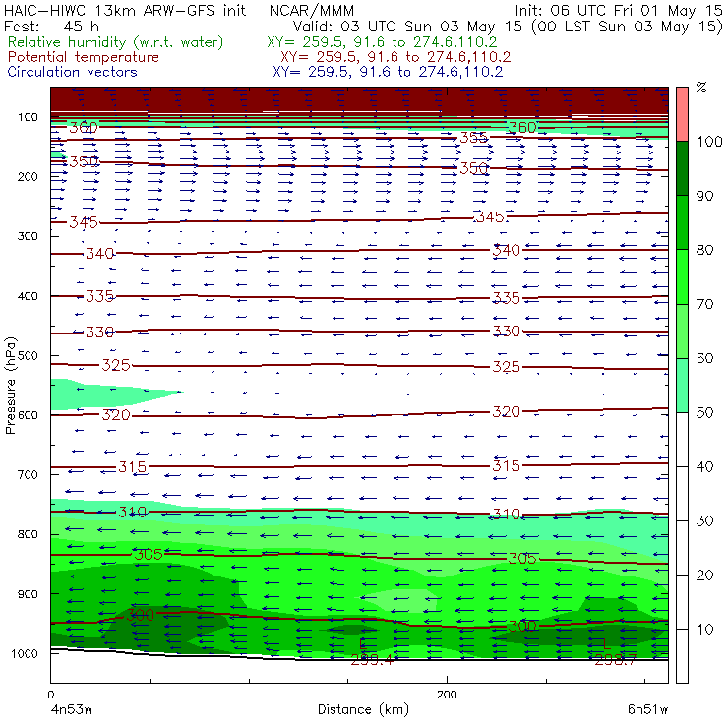Click the 100 tick on the pressure axis
Screen dimensions: 728x728
tap(28, 117)
